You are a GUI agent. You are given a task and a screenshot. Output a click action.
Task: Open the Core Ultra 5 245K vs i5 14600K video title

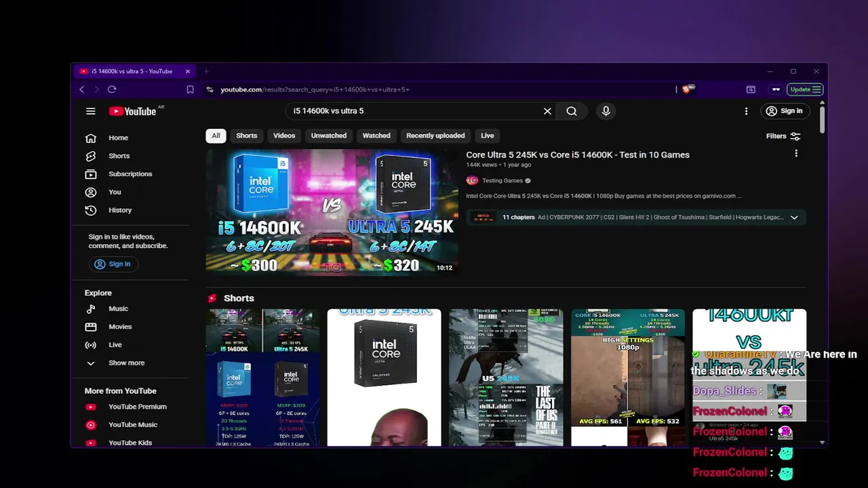point(578,155)
